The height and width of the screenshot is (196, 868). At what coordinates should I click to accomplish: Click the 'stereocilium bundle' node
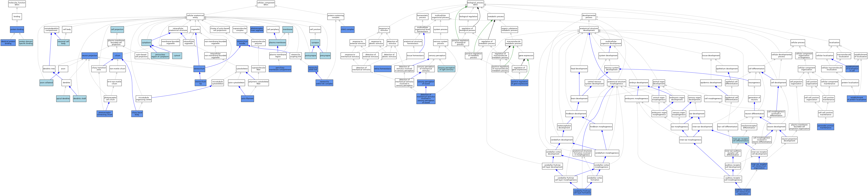point(242,42)
